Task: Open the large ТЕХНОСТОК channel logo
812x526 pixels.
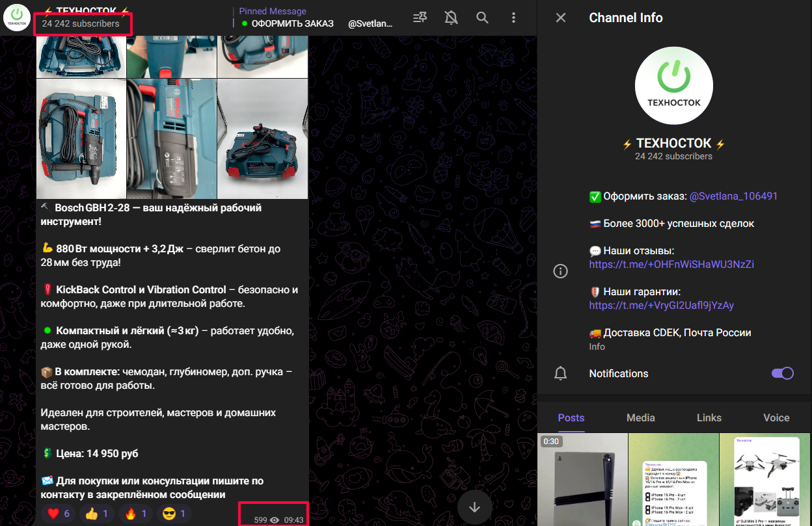Action: pos(673,85)
